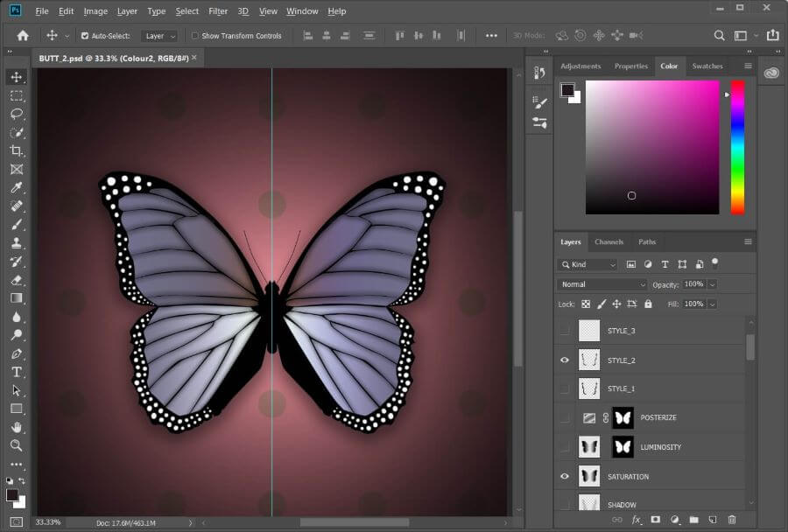Screen dimensions: 788x532
Task: Open the Normal blending mode dropdown
Action: click(602, 284)
